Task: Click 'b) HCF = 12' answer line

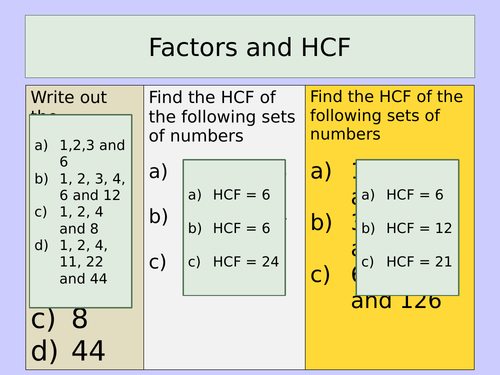Action: [x=407, y=228]
